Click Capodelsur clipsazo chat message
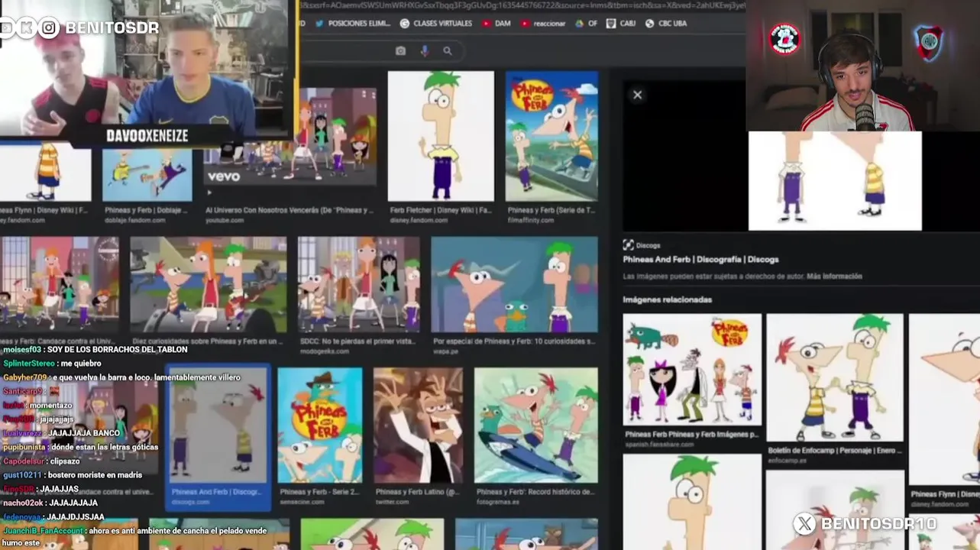The height and width of the screenshot is (550, 980). pos(41,461)
